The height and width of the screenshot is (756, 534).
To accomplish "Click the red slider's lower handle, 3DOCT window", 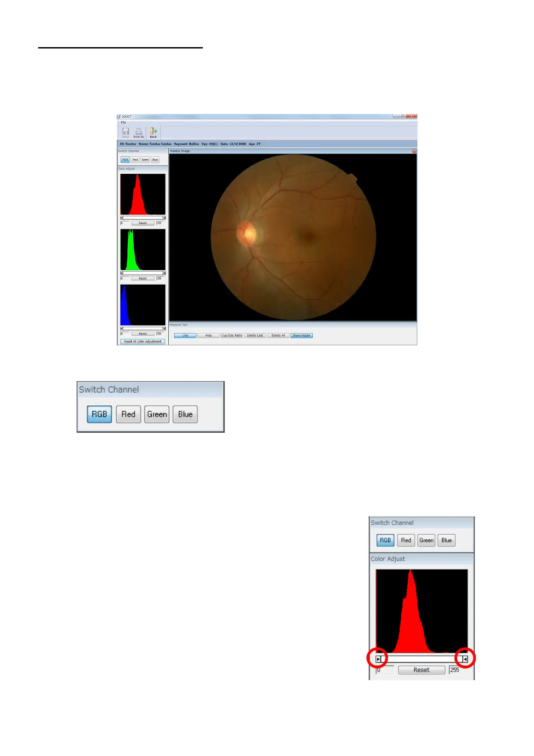I will click(122, 218).
